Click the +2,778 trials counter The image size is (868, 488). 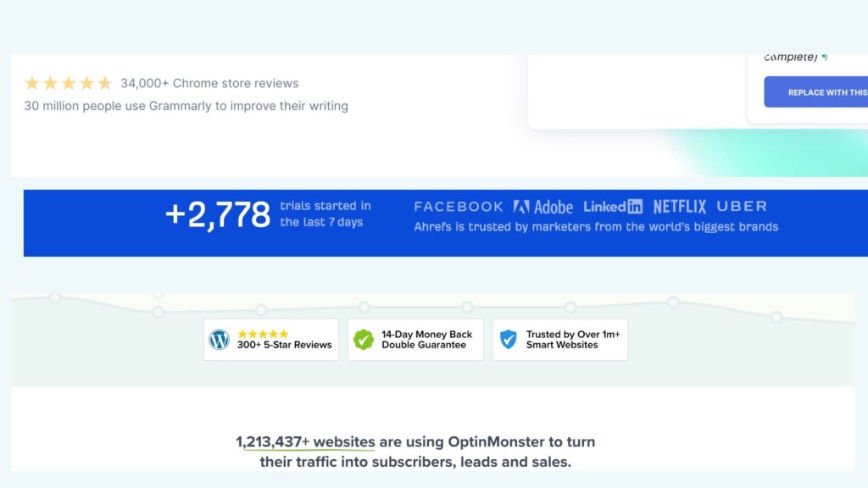point(218,214)
